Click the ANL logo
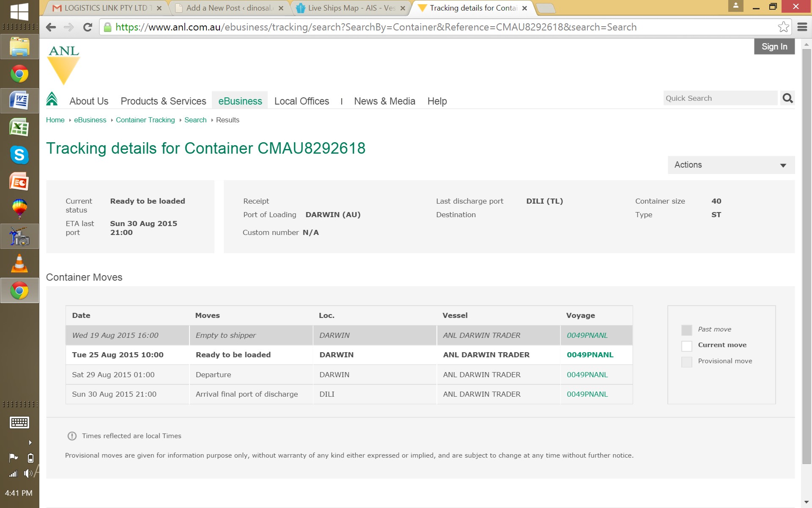The width and height of the screenshot is (812, 508). (x=63, y=65)
